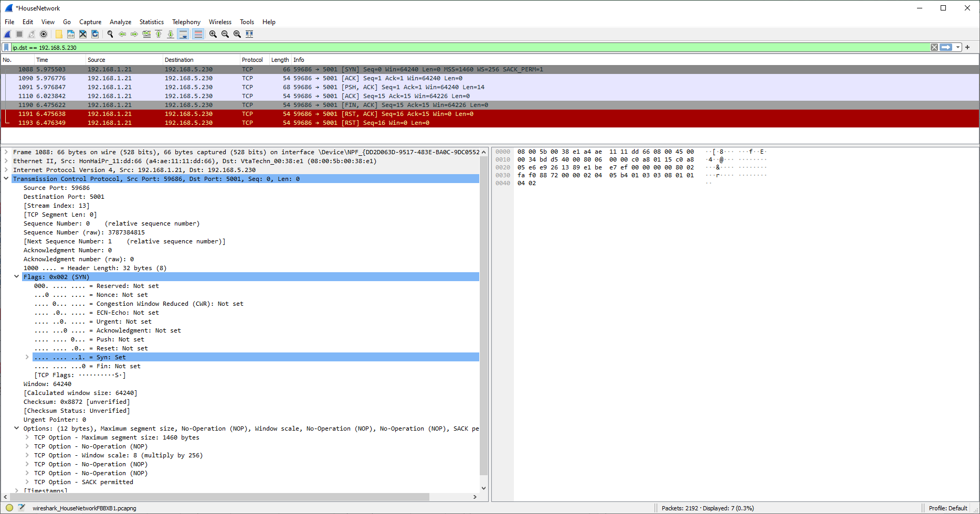This screenshot has height=514, width=980.
Task: Sort packets by the Length column
Action: [280, 60]
